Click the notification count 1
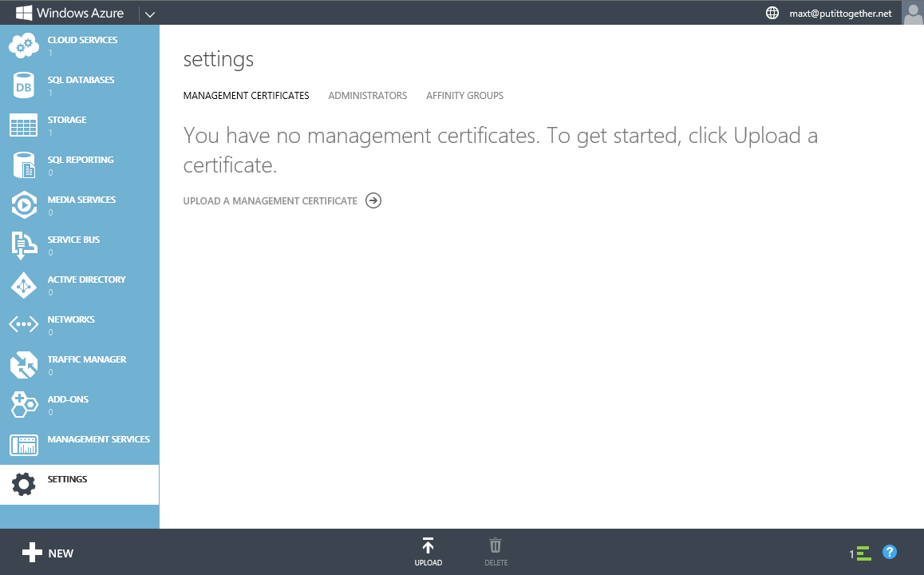 coord(851,554)
